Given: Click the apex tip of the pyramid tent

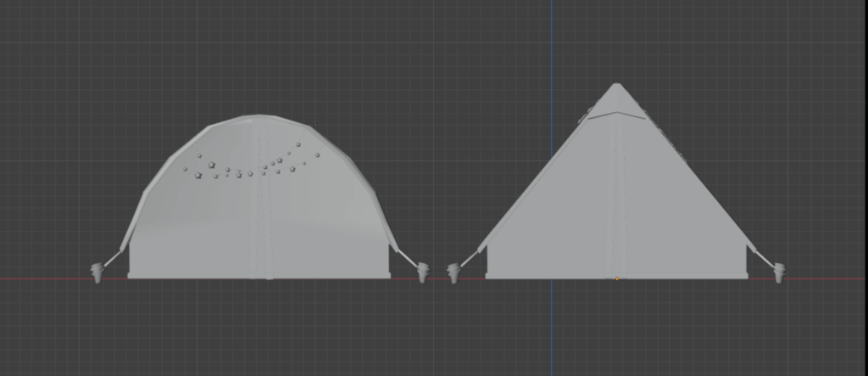Looking at the screenshot, I should coord(616,85).
